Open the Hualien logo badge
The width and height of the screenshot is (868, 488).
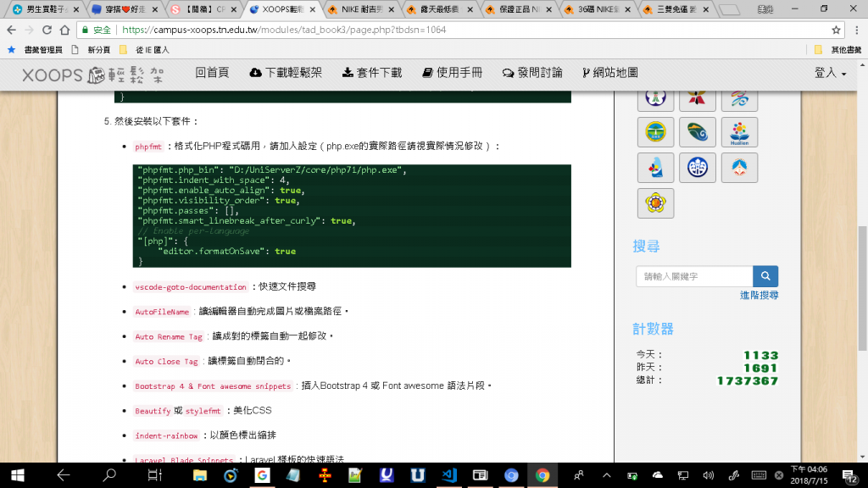tap(739, 132)
